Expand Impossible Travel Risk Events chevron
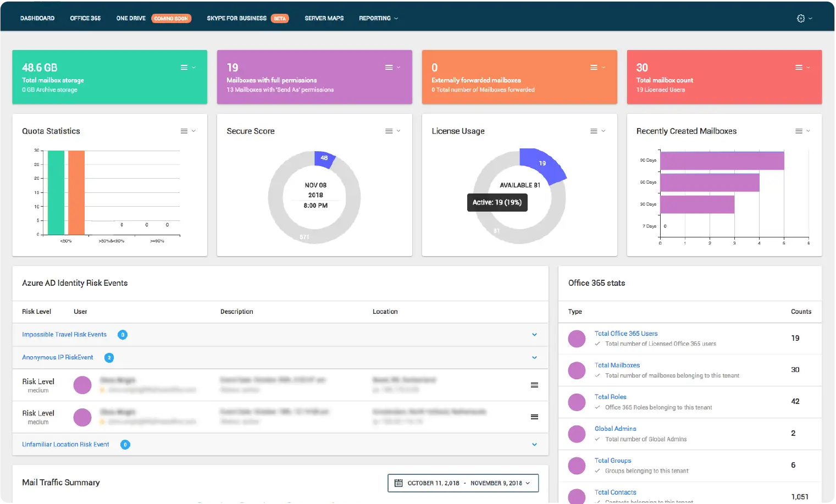The height and width of the screenshot is (504, 836). coord(534,335)
